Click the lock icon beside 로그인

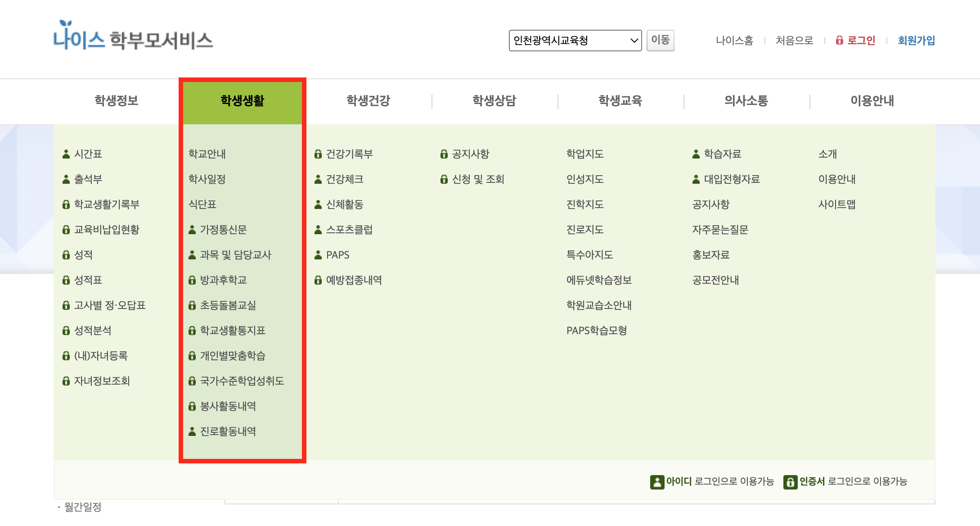[x=839, y=41]
